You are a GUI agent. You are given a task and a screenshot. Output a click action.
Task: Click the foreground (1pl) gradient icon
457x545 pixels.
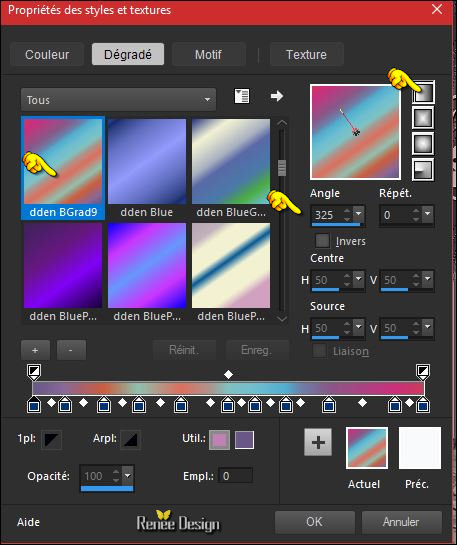click(52, 440)
